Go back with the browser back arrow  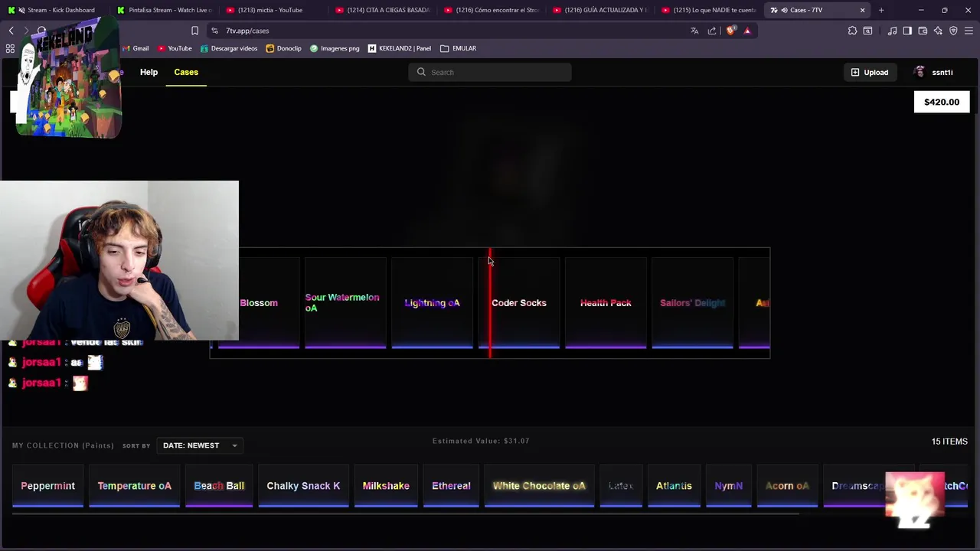tap(11, 31)
